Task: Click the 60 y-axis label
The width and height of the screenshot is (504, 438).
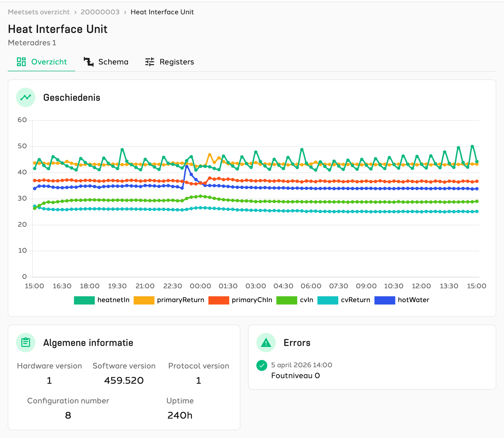Action: tap(22, 120)
